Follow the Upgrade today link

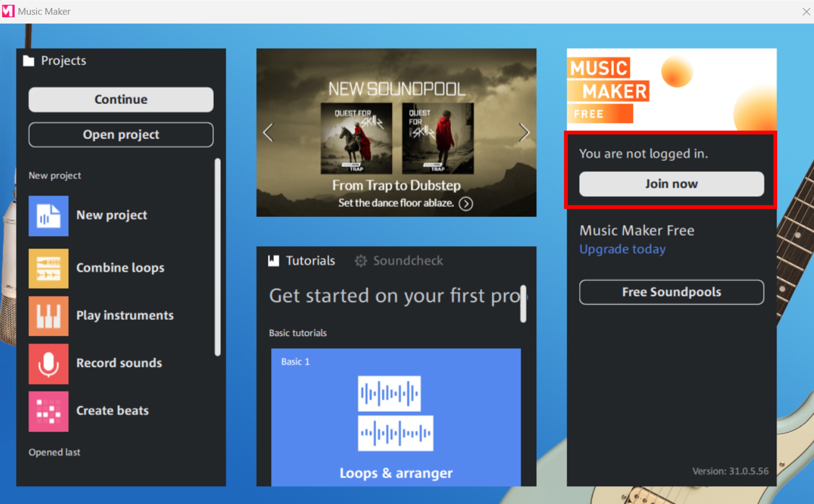pyautogui.click(x=622, y=249)
